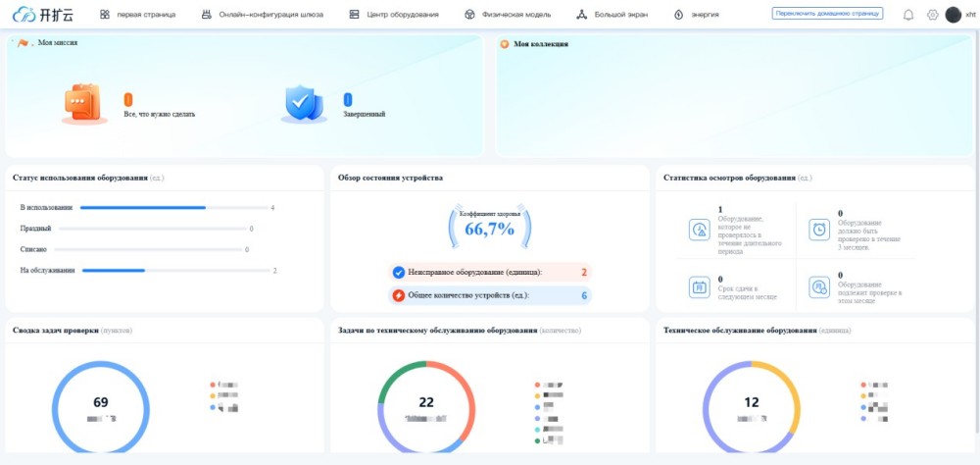This screenshot has height=465, width=980.
Task: Click the this-month inspection search icon
Action: point(819,287)
